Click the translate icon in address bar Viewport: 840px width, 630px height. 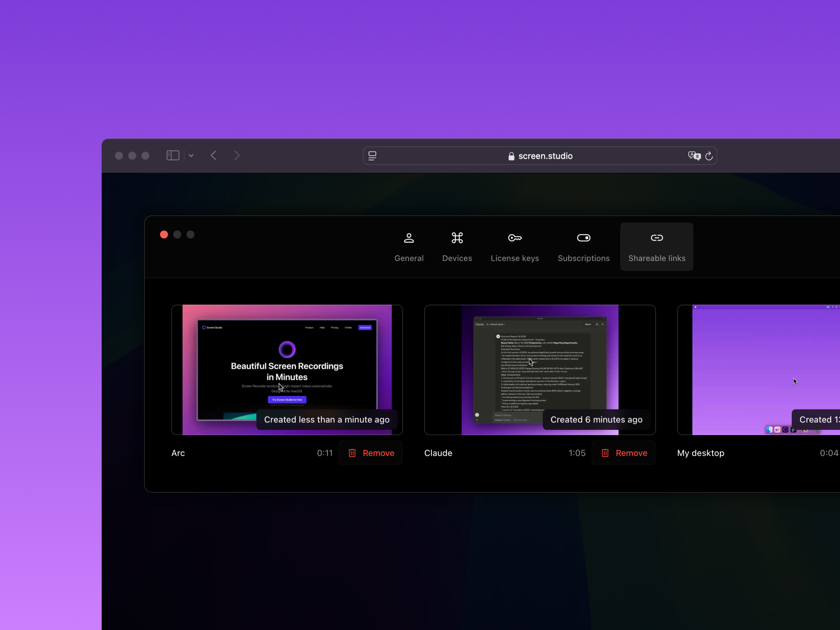(694, 156)
